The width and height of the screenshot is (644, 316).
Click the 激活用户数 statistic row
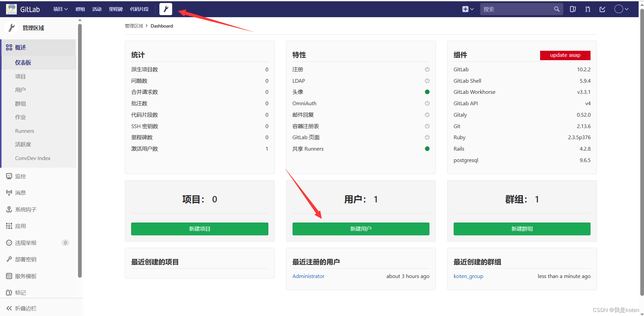[199, 149]
